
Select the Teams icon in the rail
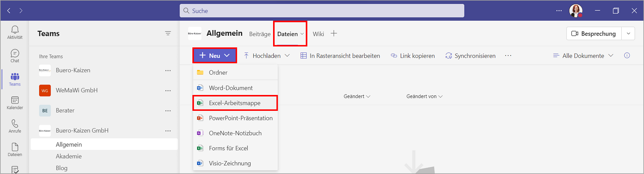(15, 79)
